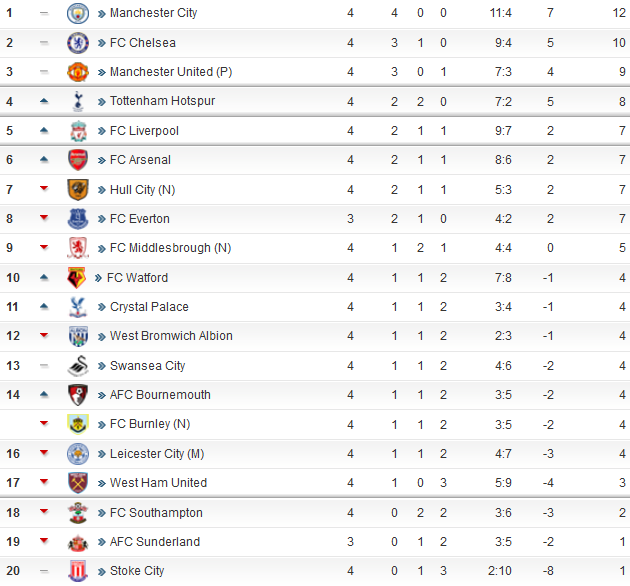
Task: Click the Swansea City swan crest
Action: [78, 365]
